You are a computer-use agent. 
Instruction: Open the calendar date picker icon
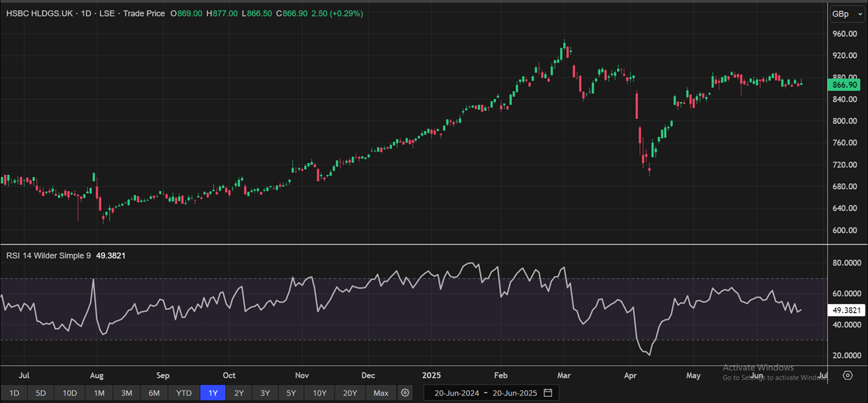point(548,393)
